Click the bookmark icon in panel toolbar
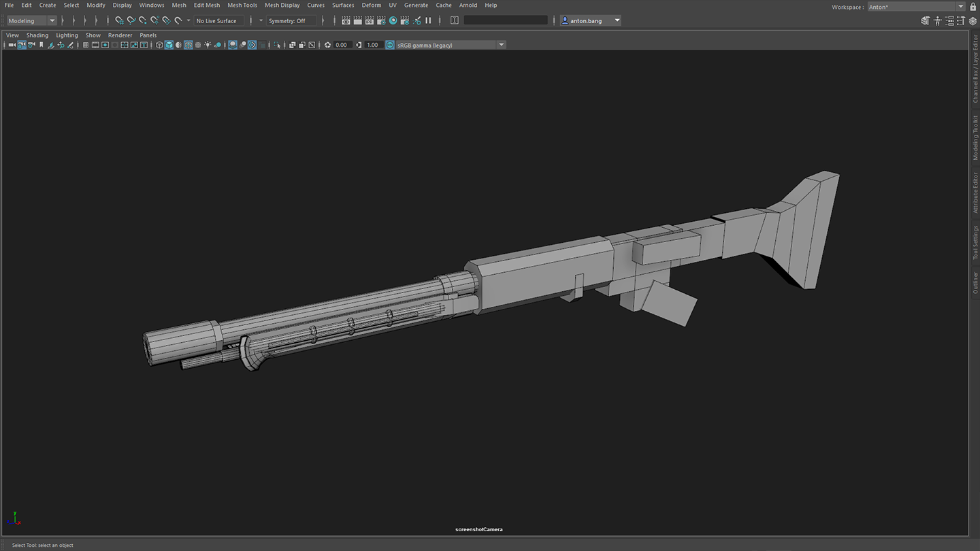 (42, 45)
